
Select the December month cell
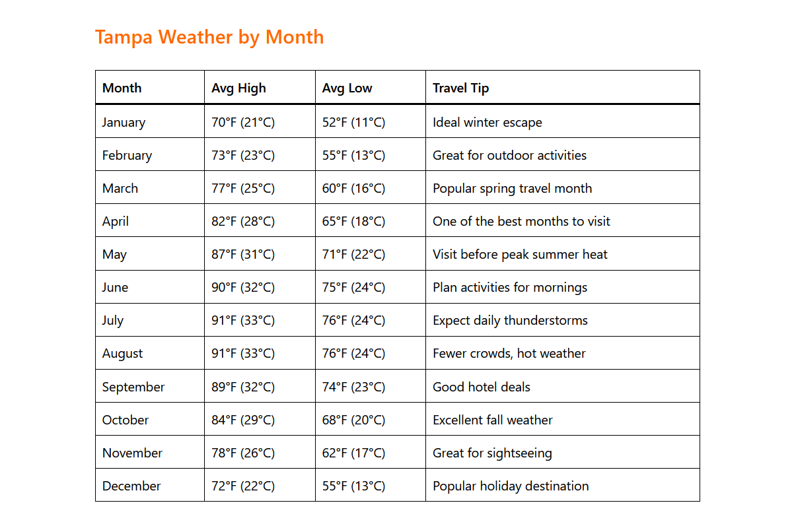(x=131, y=486)
